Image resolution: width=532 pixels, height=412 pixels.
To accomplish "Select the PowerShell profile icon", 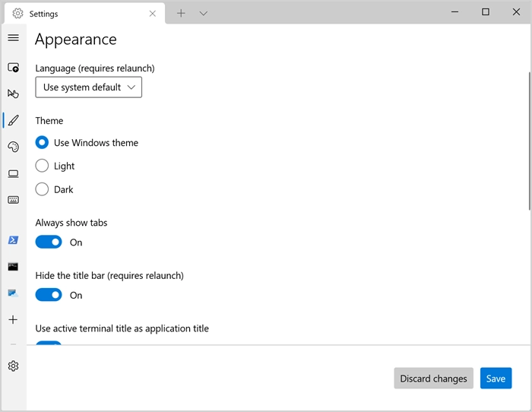I will click(x=13, y=240).
